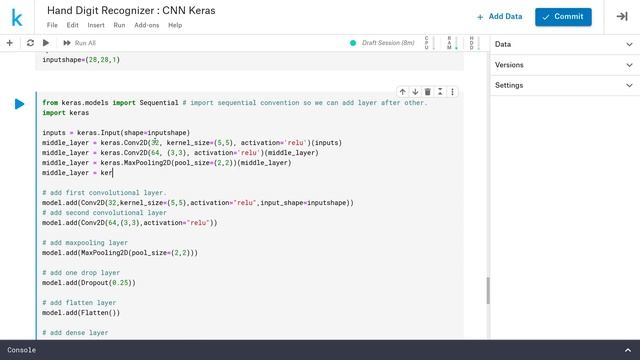
Task: Open the Run menu
Action: coord(119,25)
